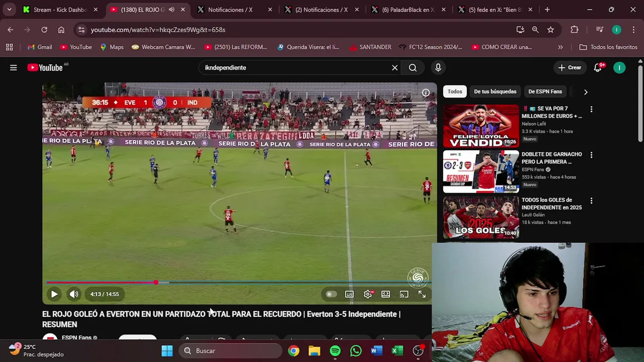644x362 pixels.
Task: Switch the player to theater mode
Action: pos(385,294)
